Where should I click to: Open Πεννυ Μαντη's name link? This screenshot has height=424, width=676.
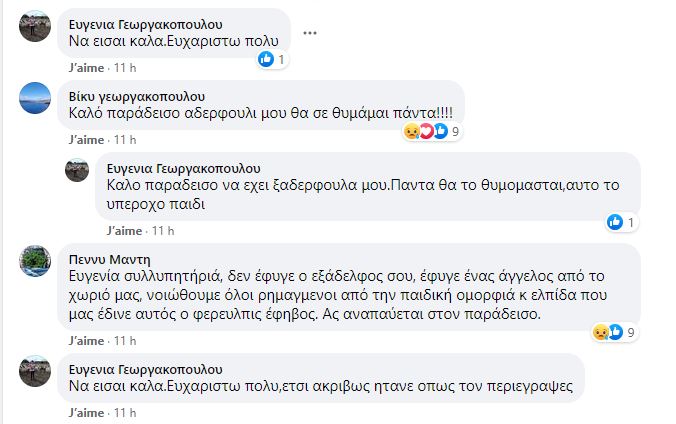[96, 257]
